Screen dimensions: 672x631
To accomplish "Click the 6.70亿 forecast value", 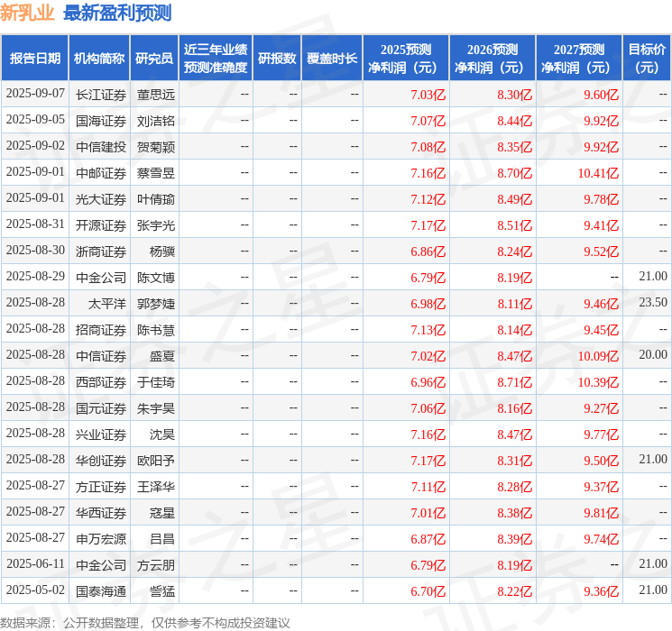I will [x=428, y=591].
